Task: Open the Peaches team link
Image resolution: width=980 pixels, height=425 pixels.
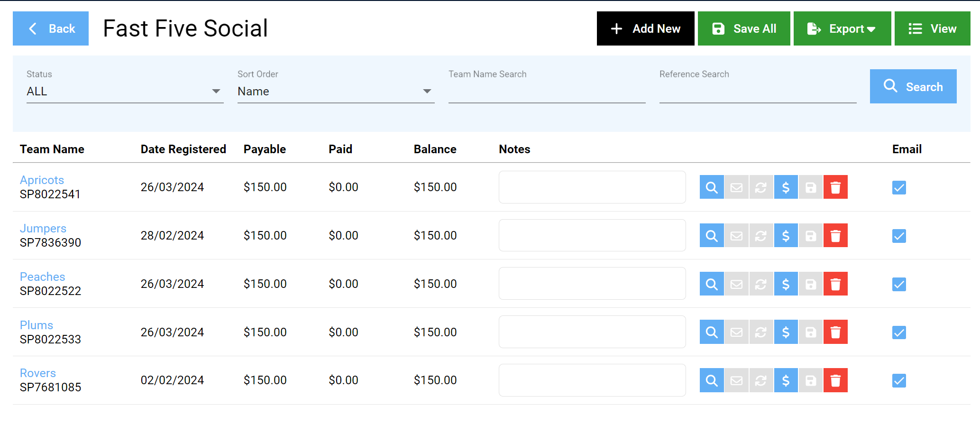Action: [42, 277]
